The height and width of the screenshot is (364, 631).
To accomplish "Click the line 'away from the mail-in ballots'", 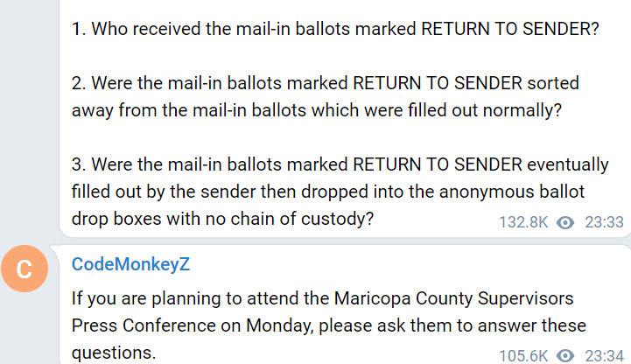I will [316, 110].
